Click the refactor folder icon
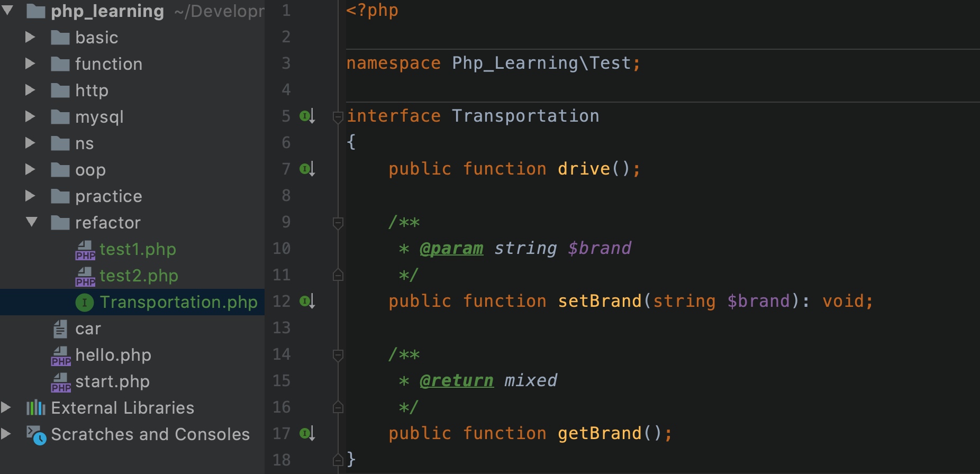980x474 pixels. coord(60,223)
